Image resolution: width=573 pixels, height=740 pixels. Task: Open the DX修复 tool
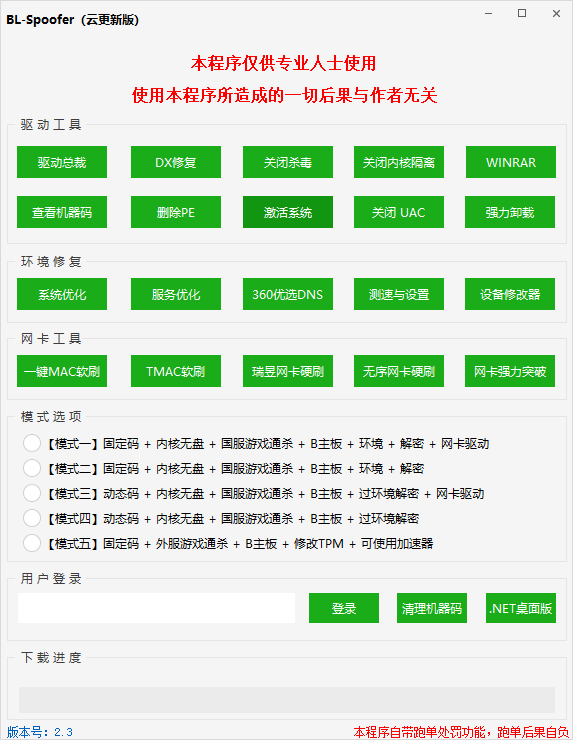tap(176, 162)
